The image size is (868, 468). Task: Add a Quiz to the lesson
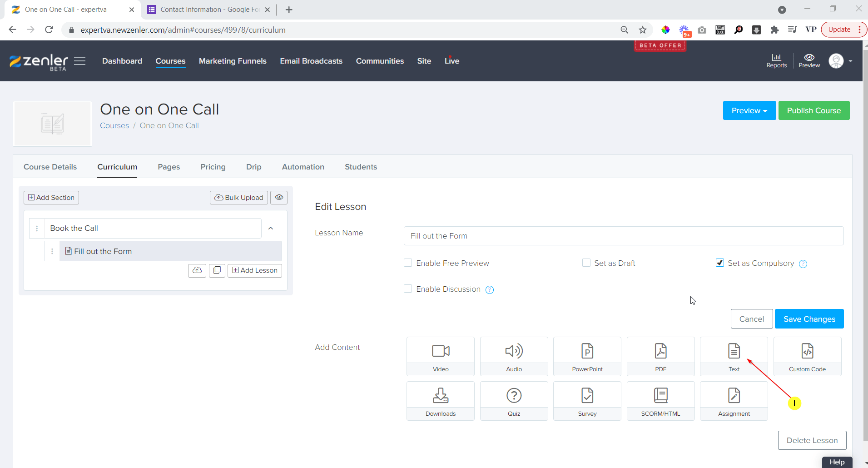514,401
